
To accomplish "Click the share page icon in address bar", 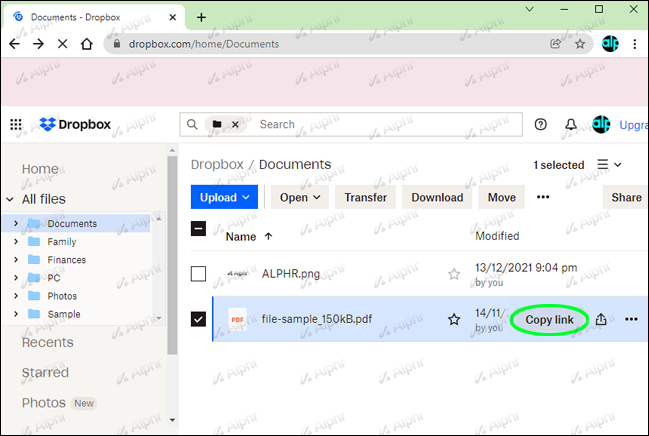I will 555,44.
